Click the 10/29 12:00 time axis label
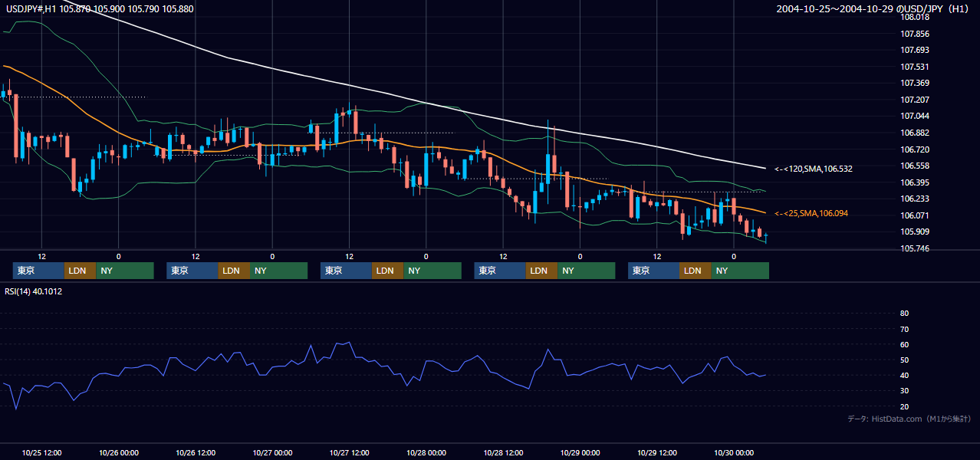This screenshot has height=460, width=980. tap(656, 452)
